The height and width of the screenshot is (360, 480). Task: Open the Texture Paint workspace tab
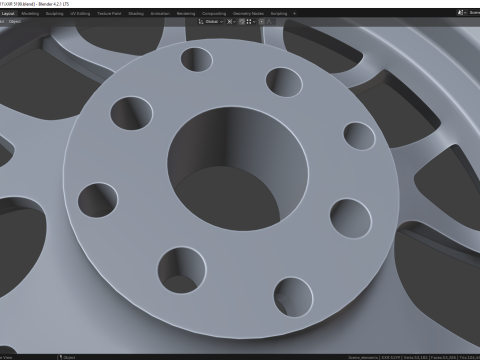point(109,14)
